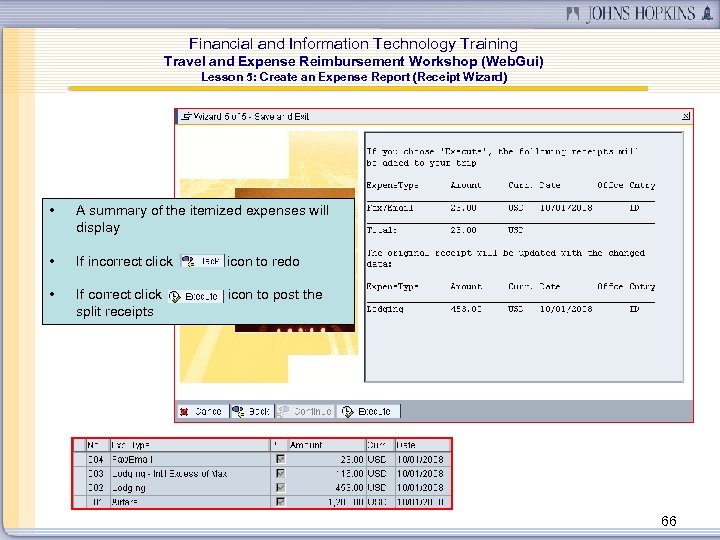Click the greyed Continue button
This screenshot has height=540, width=720.
pos(305,411)
